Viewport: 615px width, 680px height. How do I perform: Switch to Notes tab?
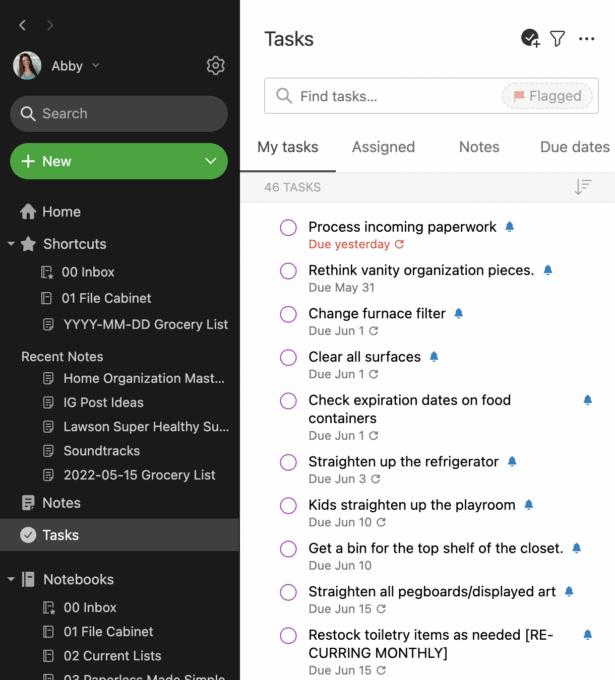click(479, 147)
